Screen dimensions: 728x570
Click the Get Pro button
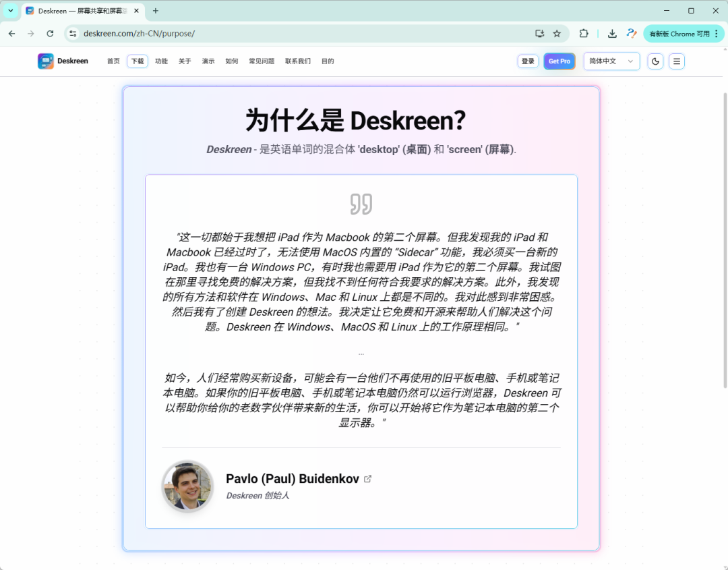(559, 61)
